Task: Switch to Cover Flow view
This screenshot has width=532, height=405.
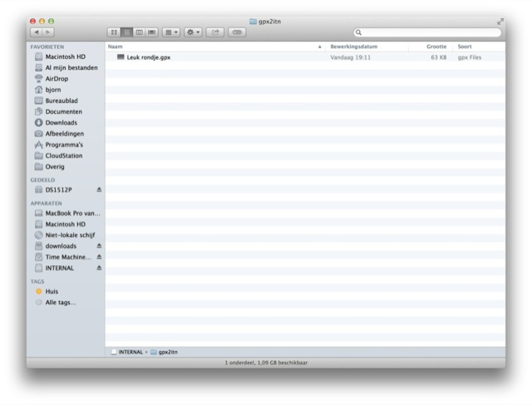Action: click(151, 32)
